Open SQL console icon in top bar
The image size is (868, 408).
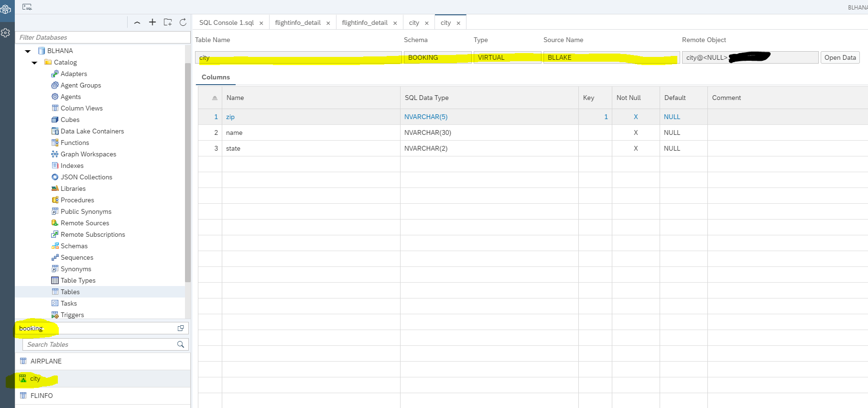click(27, 7)
